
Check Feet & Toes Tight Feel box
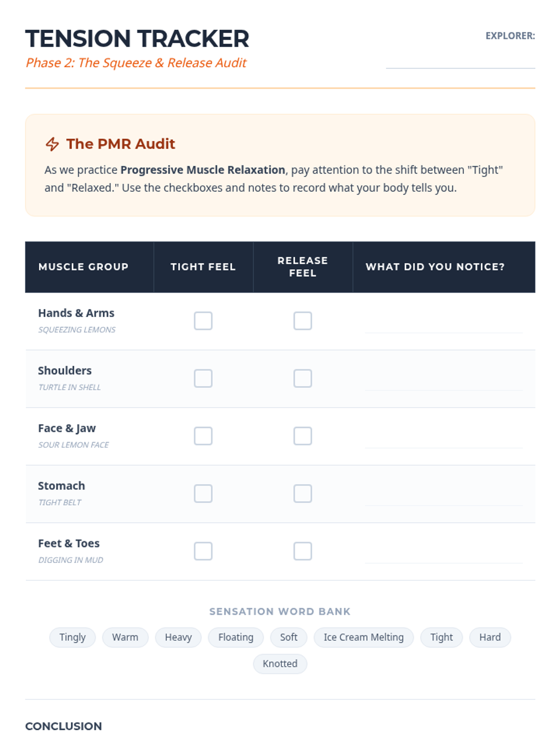pos(203,551)
